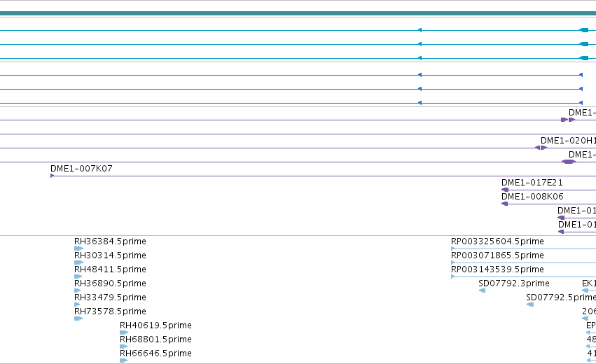Screen dimensions: 596x364
Task: Select the RH36890.5prime feature arrow glyph
Action: [x=78, y=290]
